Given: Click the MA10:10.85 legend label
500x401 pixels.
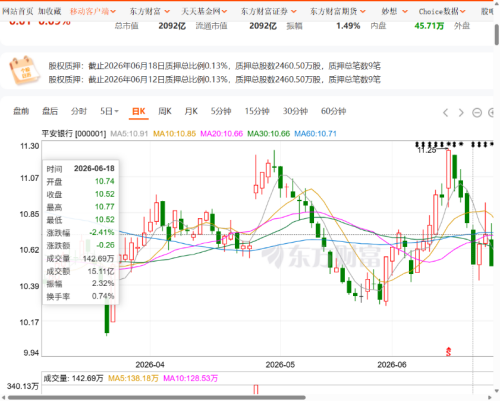Looking at the screenshot, I should (174, 134).
